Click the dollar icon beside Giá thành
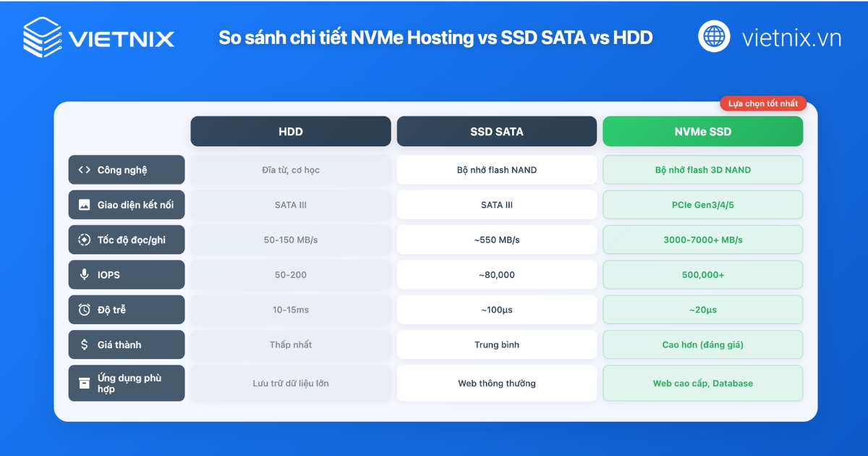Image resolution: width=868 pixels, height=456 pixels. 83,345
